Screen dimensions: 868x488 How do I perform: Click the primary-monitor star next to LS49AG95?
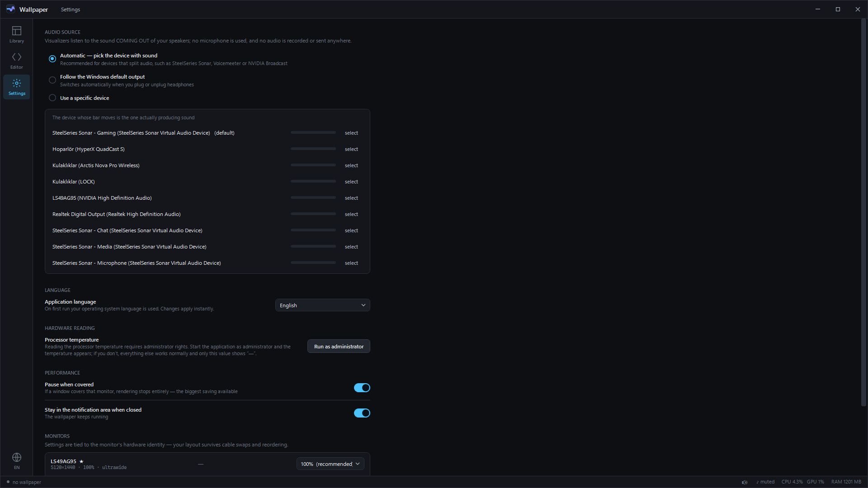click(x=81, y=461)
